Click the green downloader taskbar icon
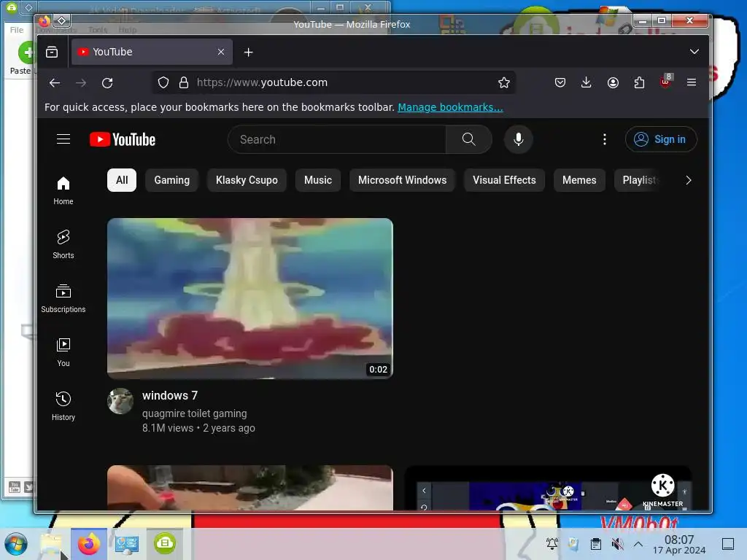 tap(165, 544)
